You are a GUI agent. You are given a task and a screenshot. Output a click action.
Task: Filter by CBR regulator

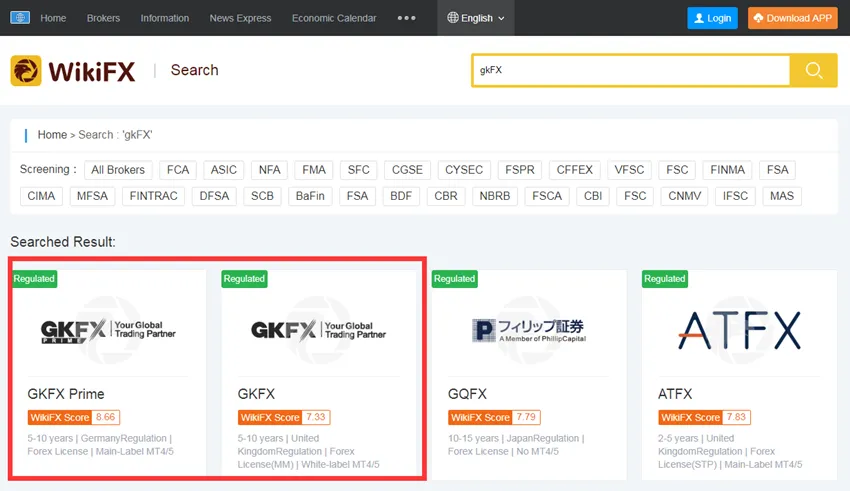coord(446,196)
